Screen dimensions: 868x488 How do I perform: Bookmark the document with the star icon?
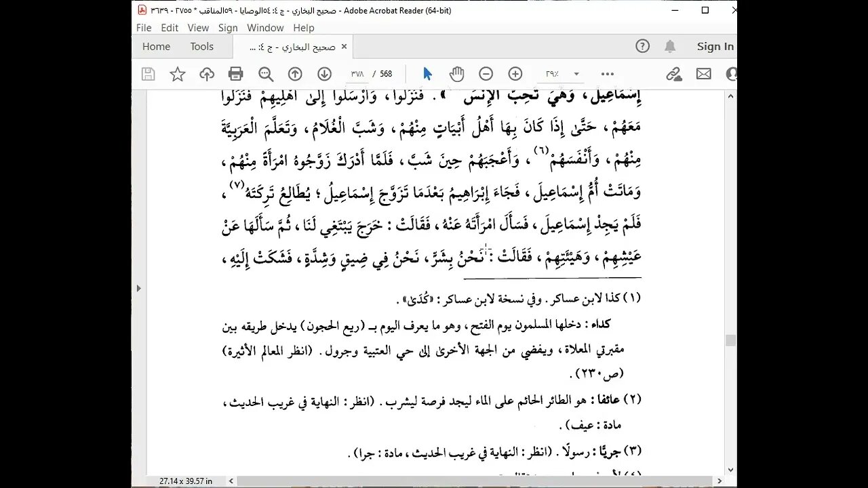point(178,74)
